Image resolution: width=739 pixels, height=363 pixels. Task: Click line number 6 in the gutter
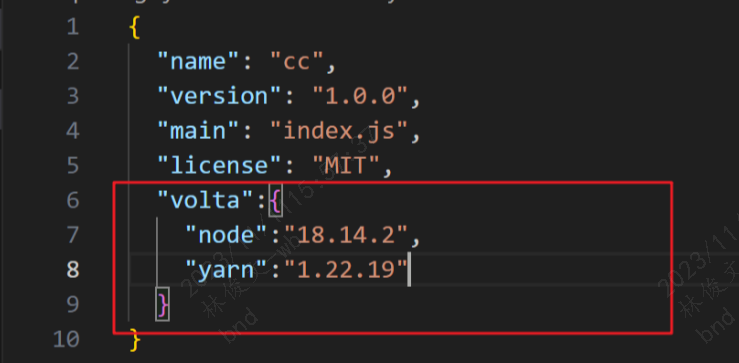tap(73, 200)
